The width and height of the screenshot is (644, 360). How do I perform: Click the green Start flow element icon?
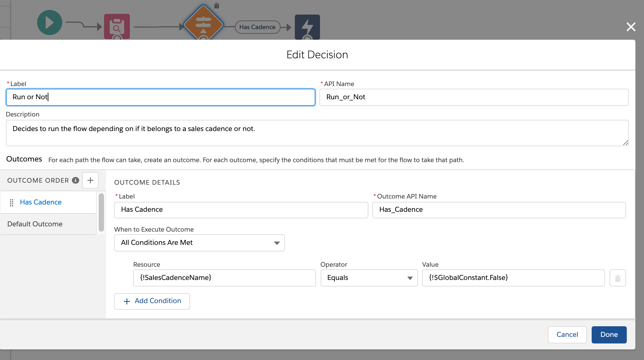click(50, 23)
